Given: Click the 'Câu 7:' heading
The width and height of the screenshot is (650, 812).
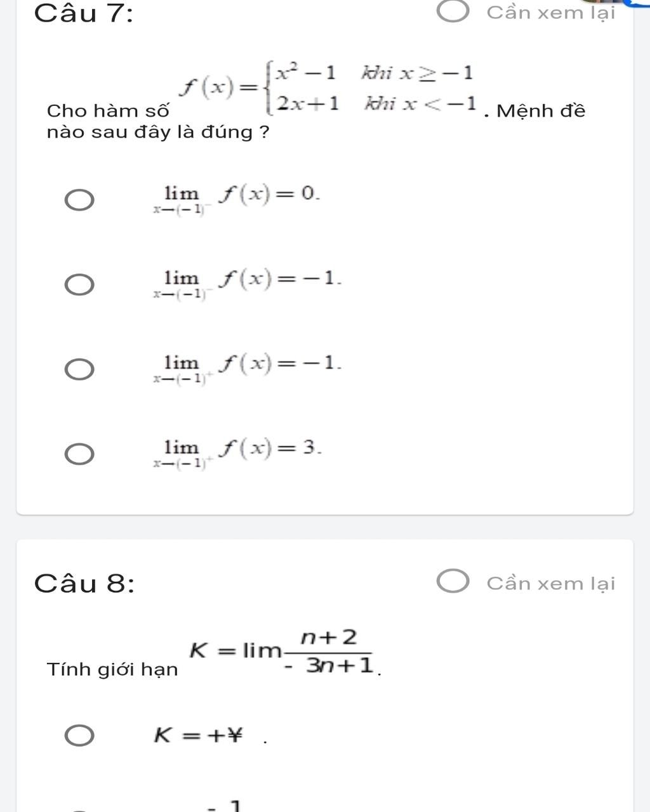Looking at the screenshot, I should click(84, 13).
